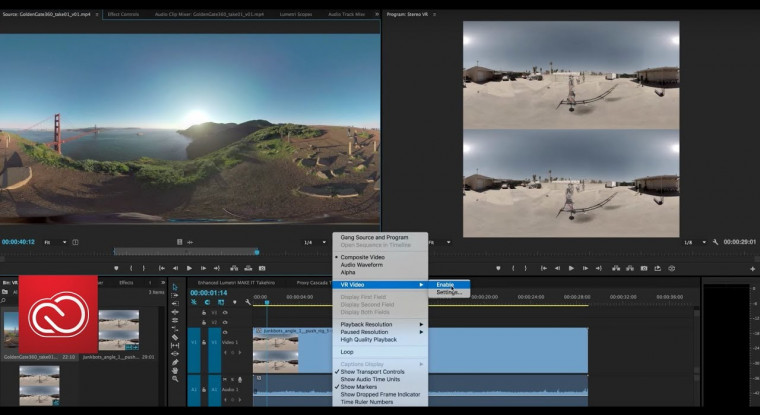
Task: Step back one frame in Source monitor
Action: [x=175, y=268]
